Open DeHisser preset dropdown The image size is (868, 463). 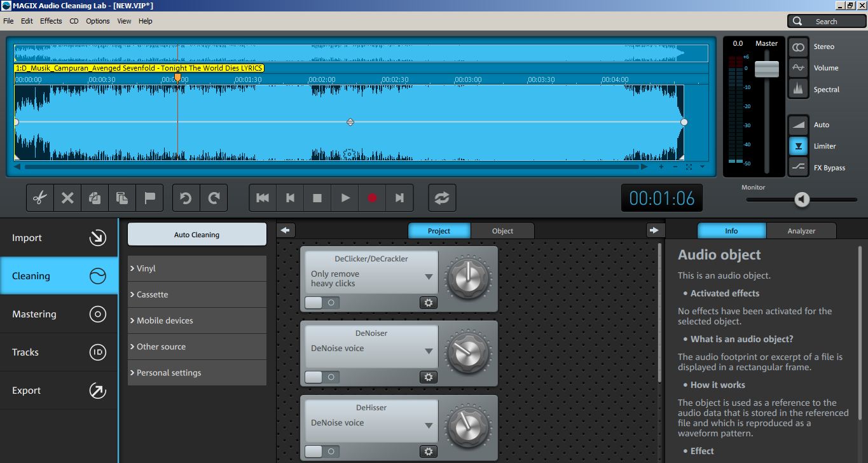pyautogui.click(x=429, y=425)
